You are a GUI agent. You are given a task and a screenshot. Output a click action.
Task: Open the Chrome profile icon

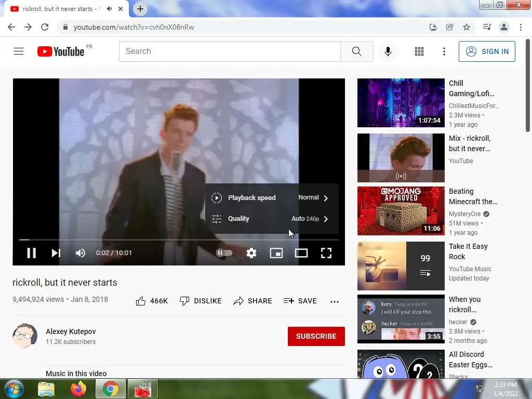(x=504, y=27)
